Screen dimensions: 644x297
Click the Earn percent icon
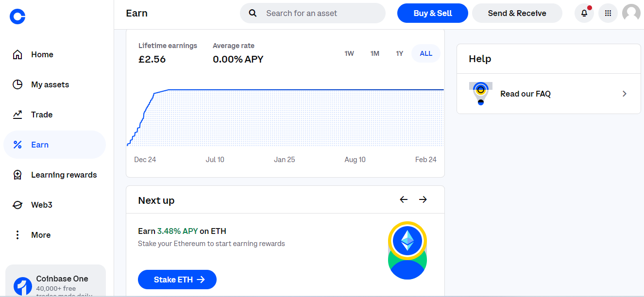pyautogui.click(x=17, y=144)
